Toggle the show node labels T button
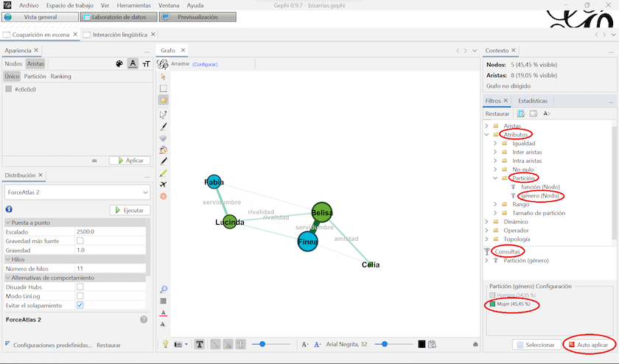This screenshot has width=619, height=364. 200,344
